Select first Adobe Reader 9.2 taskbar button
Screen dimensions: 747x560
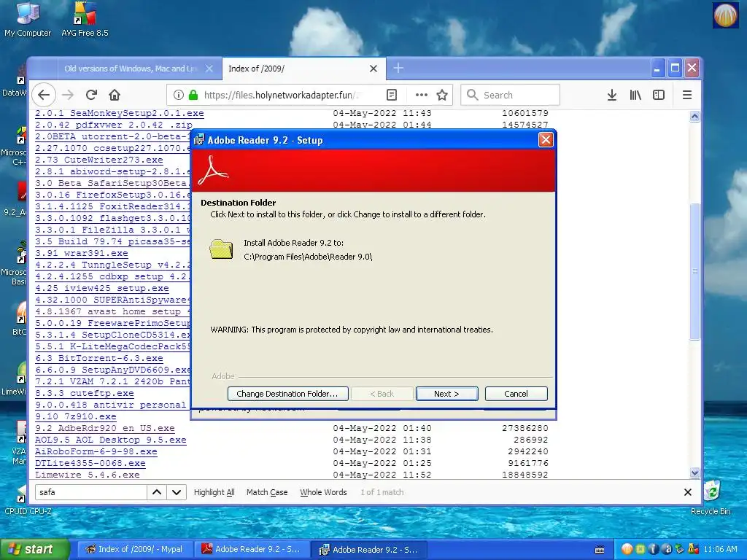(252, 549)
